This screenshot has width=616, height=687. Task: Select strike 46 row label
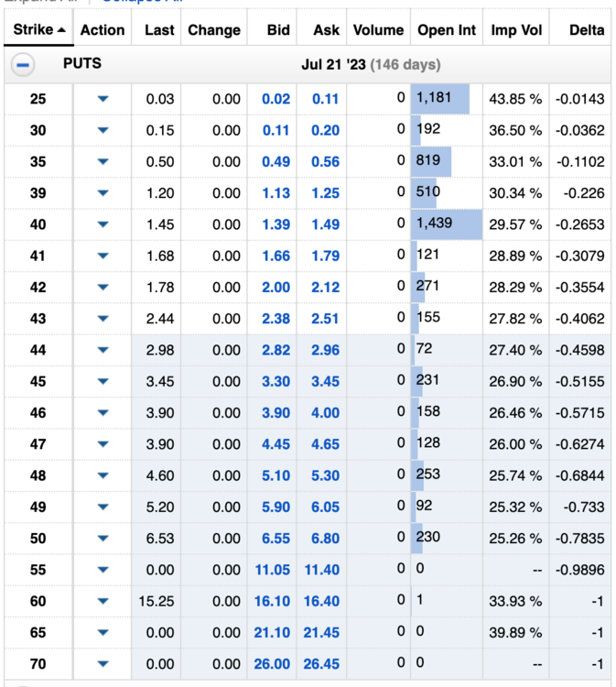[38, 413]
